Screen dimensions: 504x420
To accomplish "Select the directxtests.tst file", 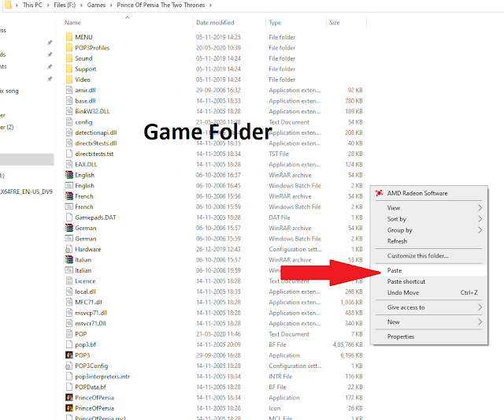I will click(x=94, y=154).
